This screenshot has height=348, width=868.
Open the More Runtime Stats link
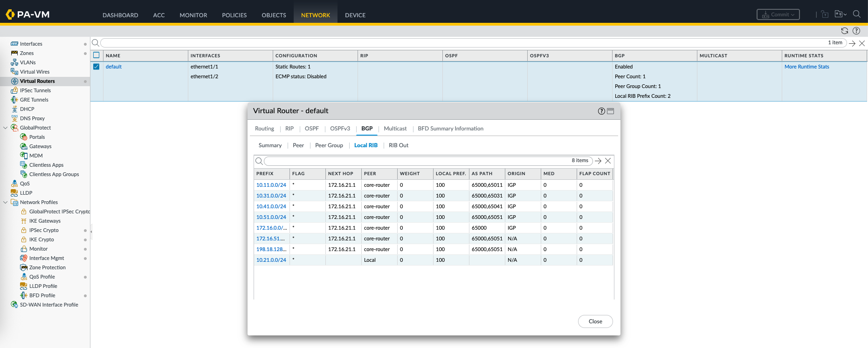pyautogui.click(x=806, y=67)
